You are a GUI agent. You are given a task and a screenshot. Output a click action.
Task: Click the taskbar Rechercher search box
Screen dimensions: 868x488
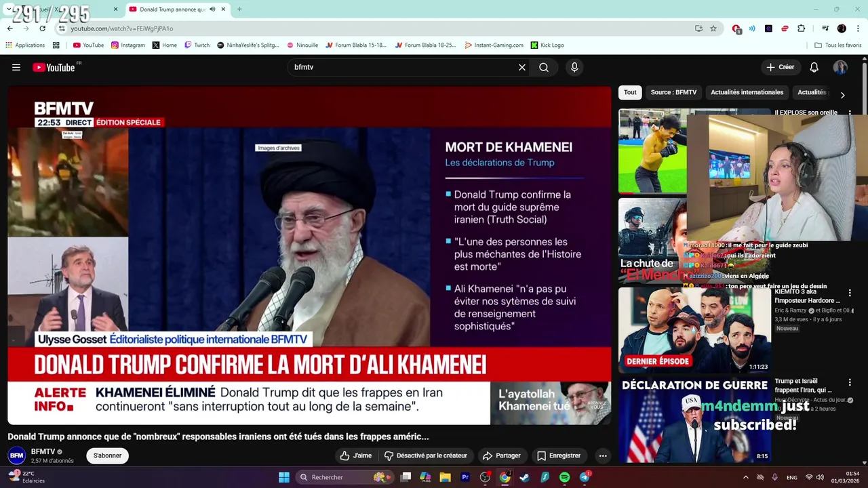[344, 477]
